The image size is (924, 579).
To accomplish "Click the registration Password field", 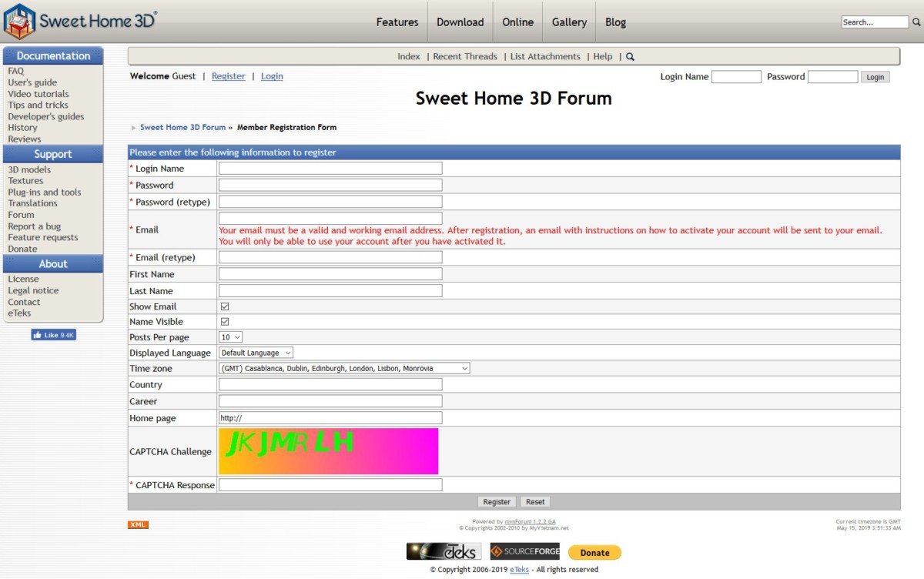I will click(x=330, y=186).
